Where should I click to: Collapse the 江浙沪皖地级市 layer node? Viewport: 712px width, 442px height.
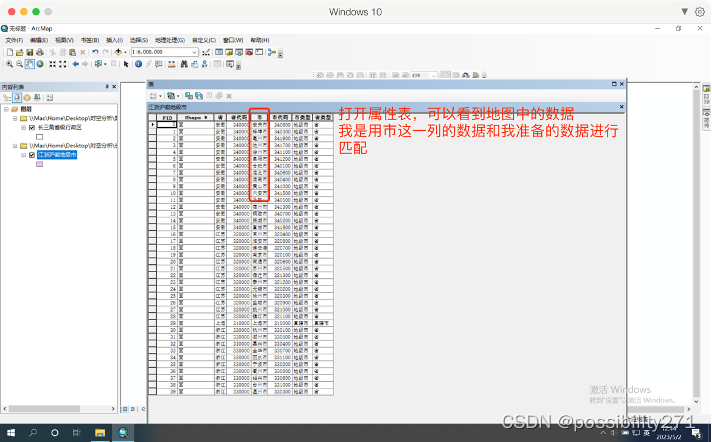point(24,155)
